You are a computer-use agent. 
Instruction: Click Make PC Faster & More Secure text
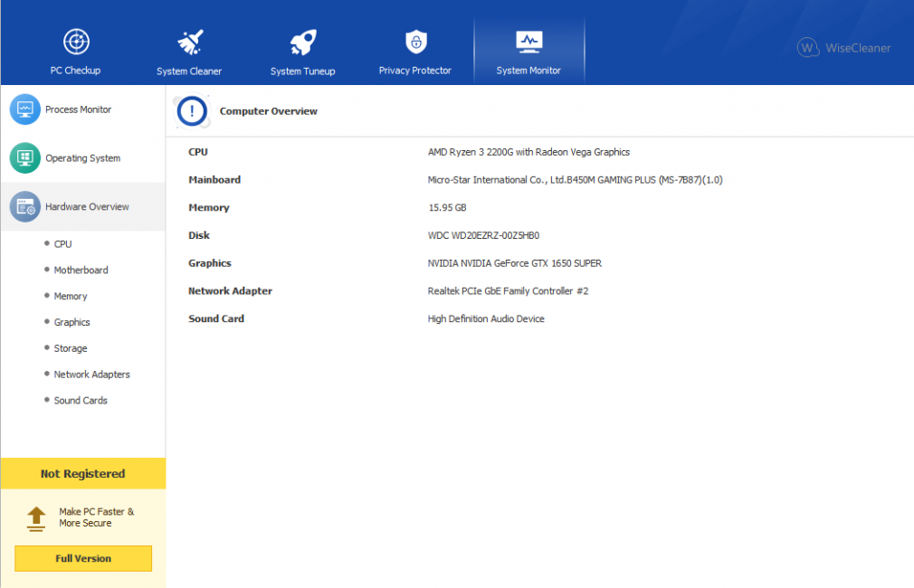click(96, 517)
